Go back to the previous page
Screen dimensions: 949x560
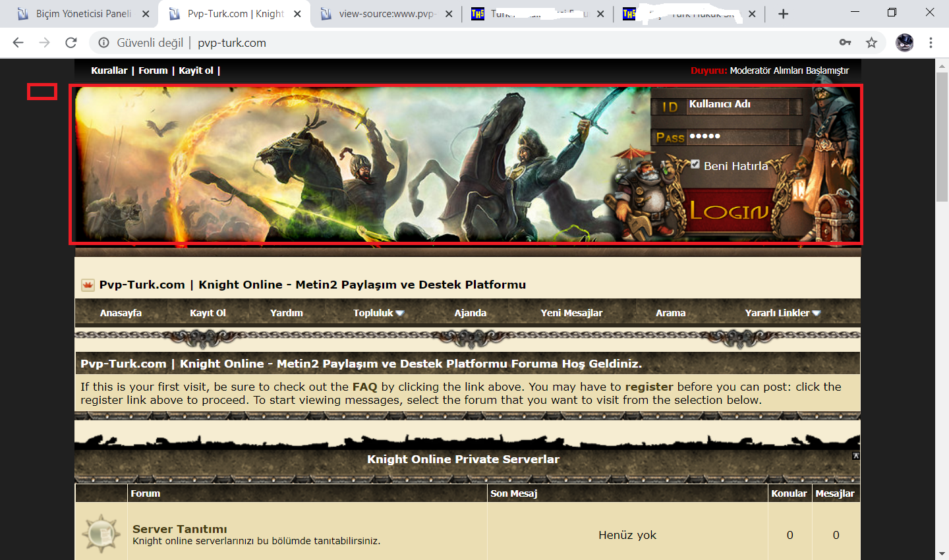[x=18, y=43]
